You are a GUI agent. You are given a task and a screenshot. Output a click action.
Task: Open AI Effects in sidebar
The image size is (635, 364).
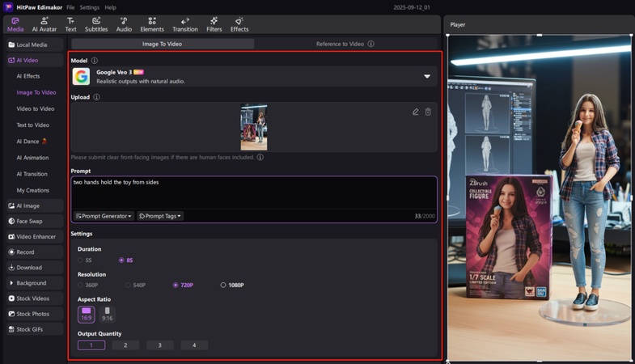click(x=28, y=76)
